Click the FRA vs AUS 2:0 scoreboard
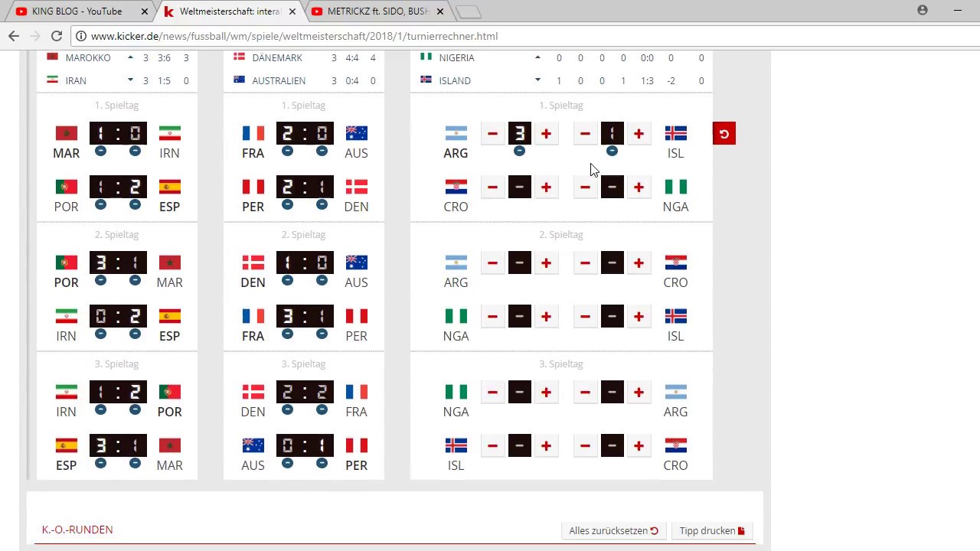Viewport: 980px width, 551px height. (x=305, y=134)
